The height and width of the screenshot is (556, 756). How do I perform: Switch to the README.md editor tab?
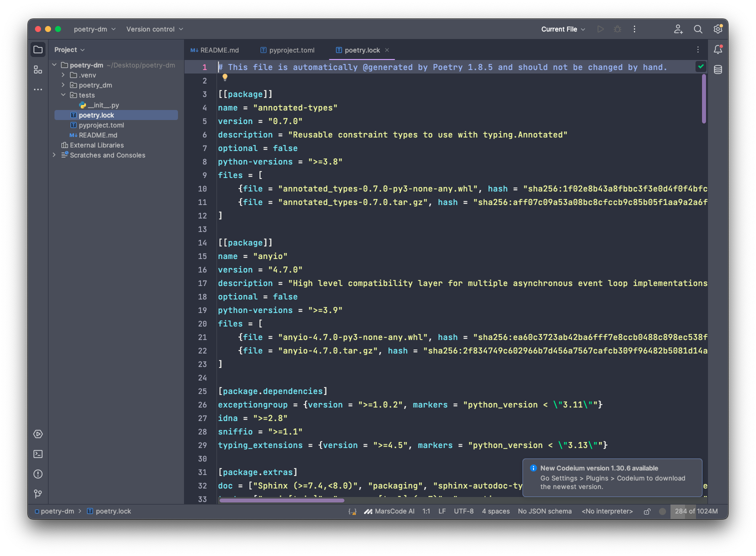pyautogui.click(x=215, y=50)
